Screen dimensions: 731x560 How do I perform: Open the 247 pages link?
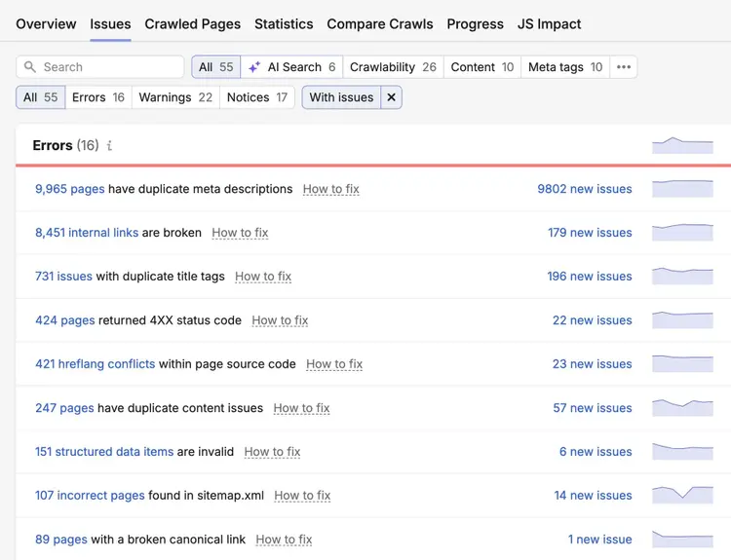[x=64, y=408]
